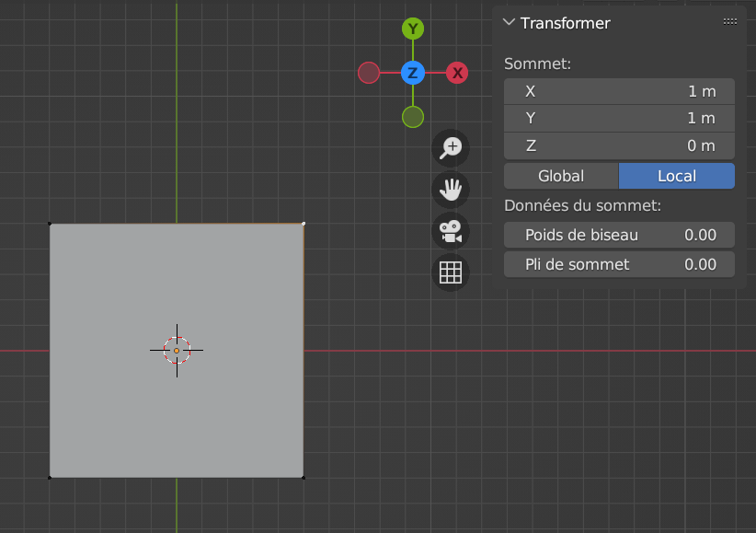
Task: Toggle the camera view icon
Action: pos(451,230)
